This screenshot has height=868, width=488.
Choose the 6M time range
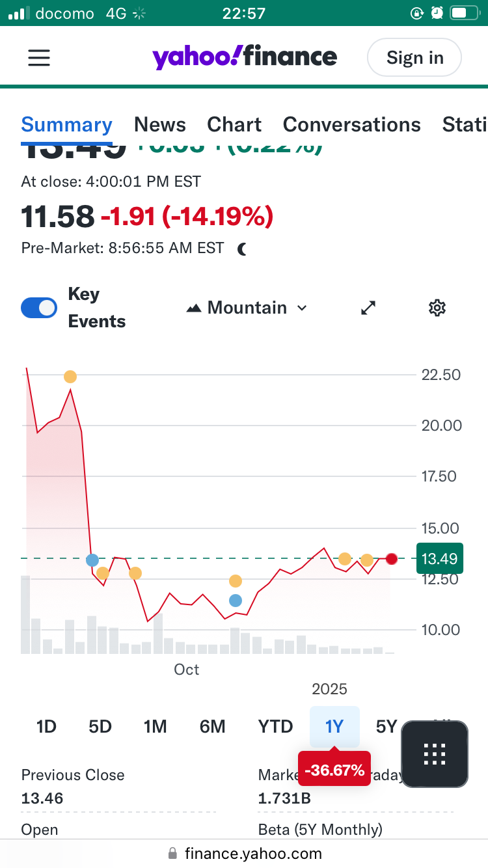tap(212, 726)
